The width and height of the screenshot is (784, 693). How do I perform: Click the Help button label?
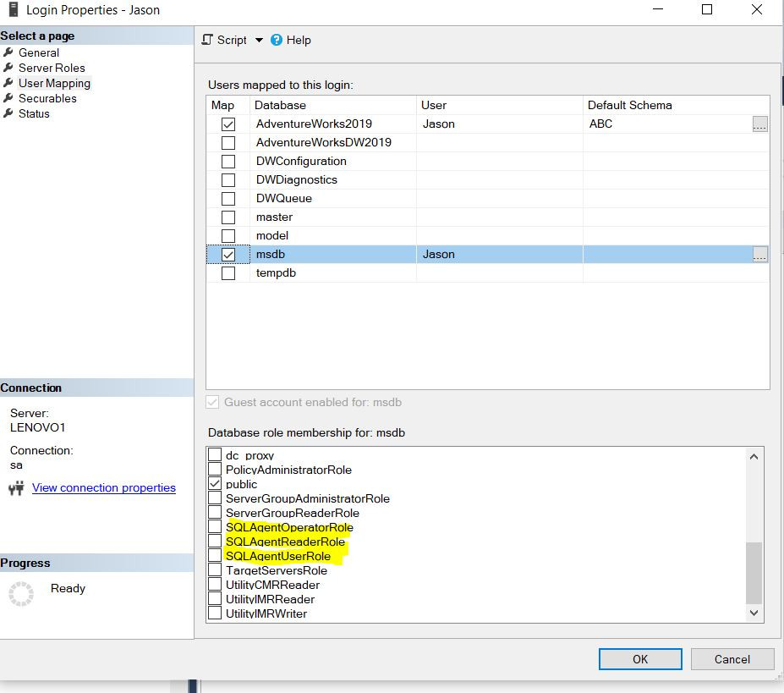tap(299, 40)
